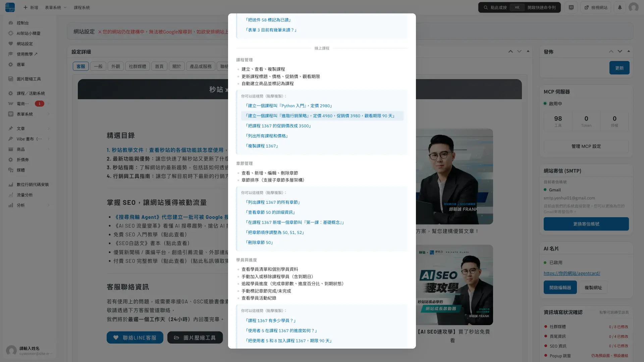Click 開啟編輯器 button
The image size is (644, 362).
pyautogui.click(x=560, y=287)
